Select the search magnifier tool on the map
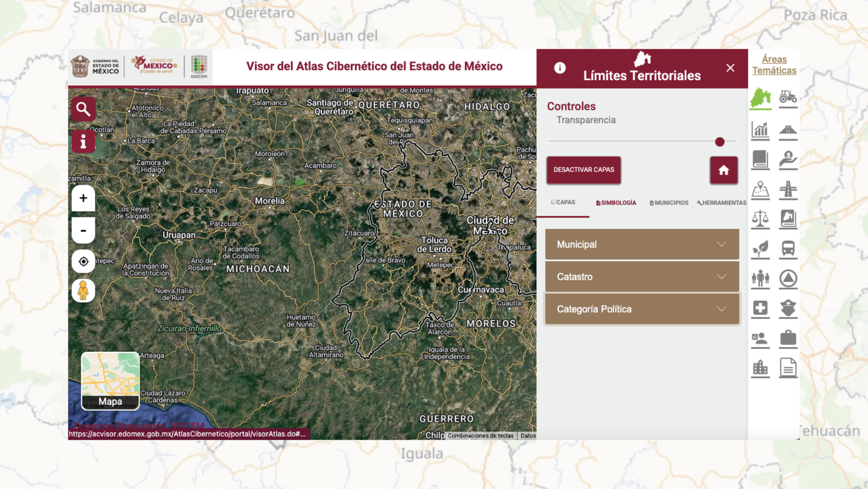Viewport: 868px width, 489px height. tap(83, 109)
